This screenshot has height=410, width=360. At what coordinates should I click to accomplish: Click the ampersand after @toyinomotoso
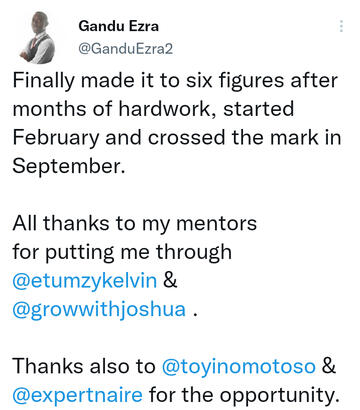pyautogui.click(x=329, y=366)
